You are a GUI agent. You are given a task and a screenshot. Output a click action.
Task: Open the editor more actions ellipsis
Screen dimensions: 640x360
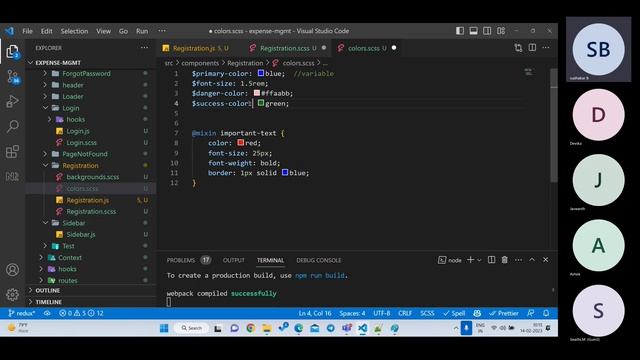[546, 48]
